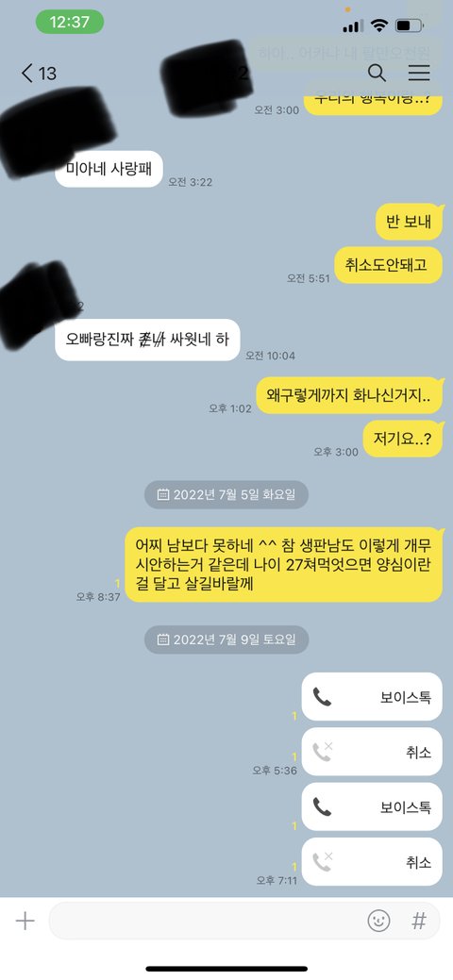Tap the plus icon to attach media

[25, 921]
